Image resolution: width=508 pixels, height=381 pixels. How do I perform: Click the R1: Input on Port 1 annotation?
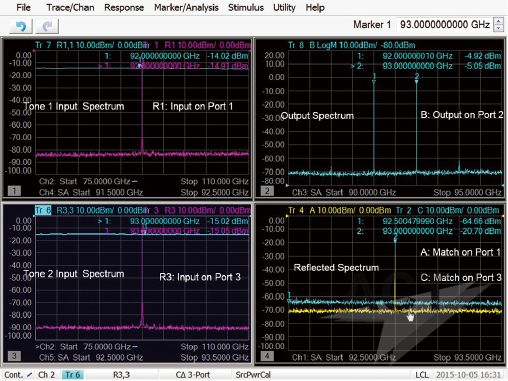[193, 106]
